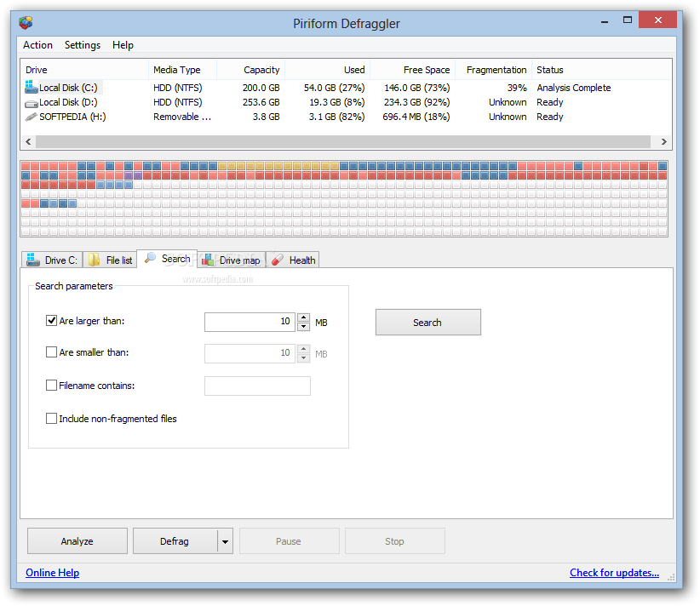700x606 pixels.
Task: Select the 'Local Disk (D:)' row text
Action: point(68,102)
